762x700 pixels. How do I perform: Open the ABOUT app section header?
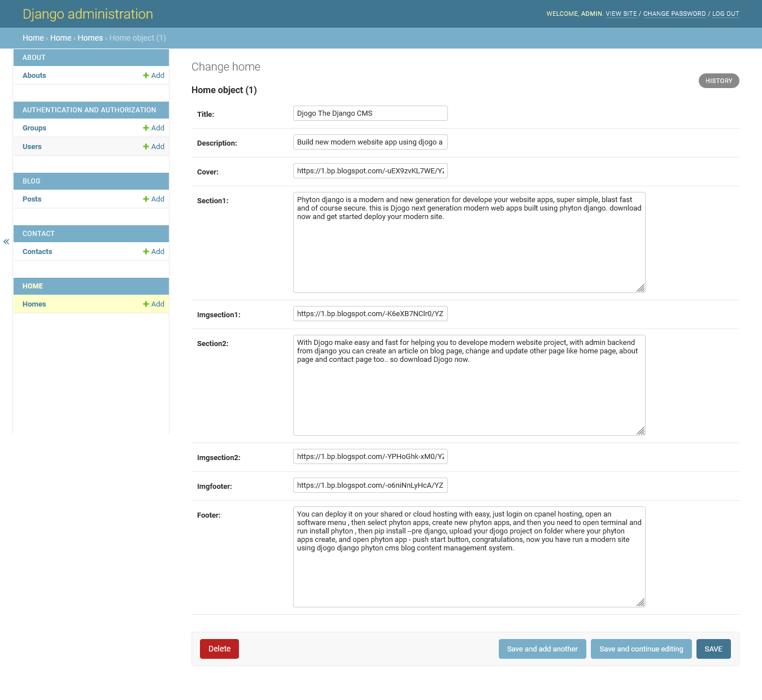click(x=34, y=58)
